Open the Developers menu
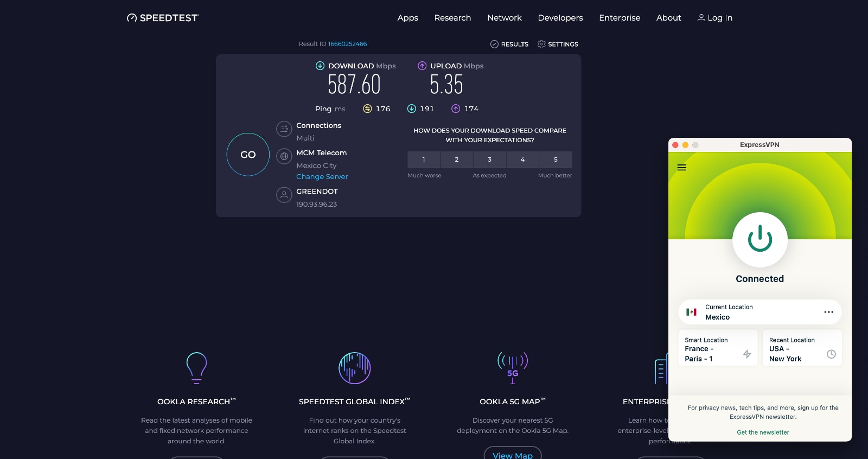The height and width of the screenshot is (459, 868). (560, 18)
